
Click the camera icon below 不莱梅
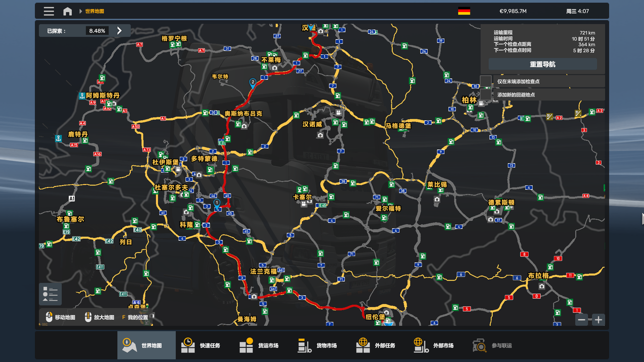tap(275, 67)
